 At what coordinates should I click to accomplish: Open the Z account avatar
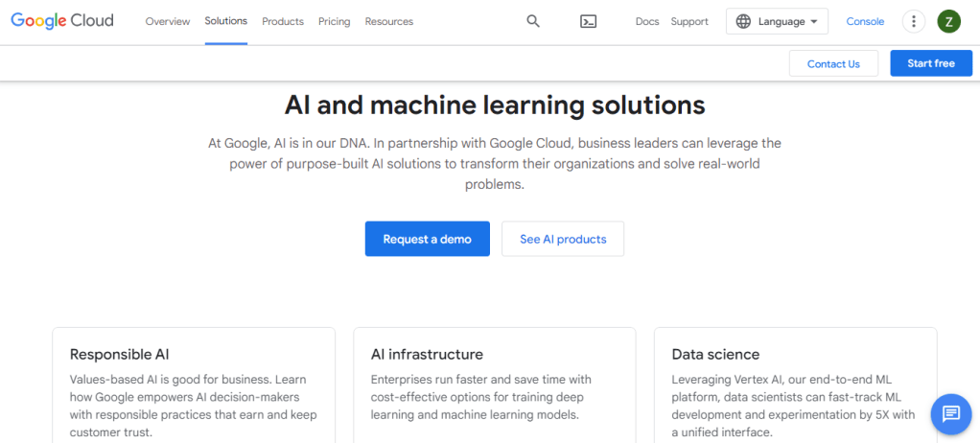[x=948, y=21]
